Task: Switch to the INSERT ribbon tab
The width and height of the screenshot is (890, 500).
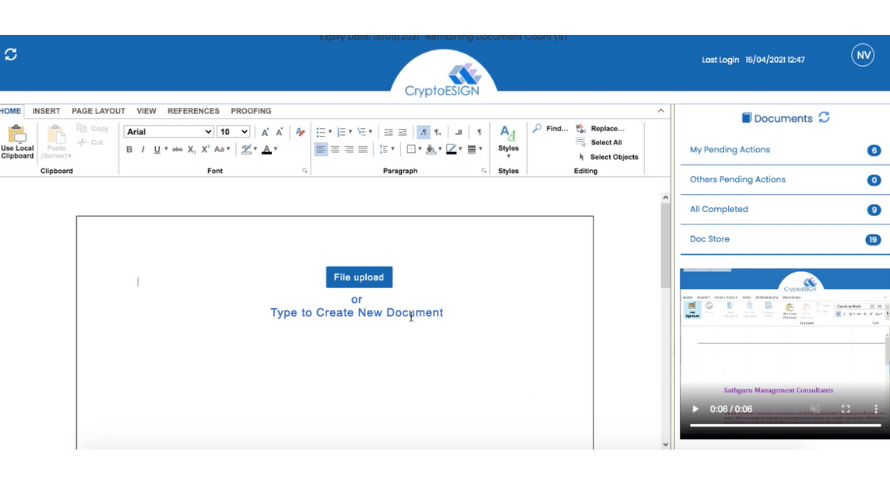Action: [46, 111]
